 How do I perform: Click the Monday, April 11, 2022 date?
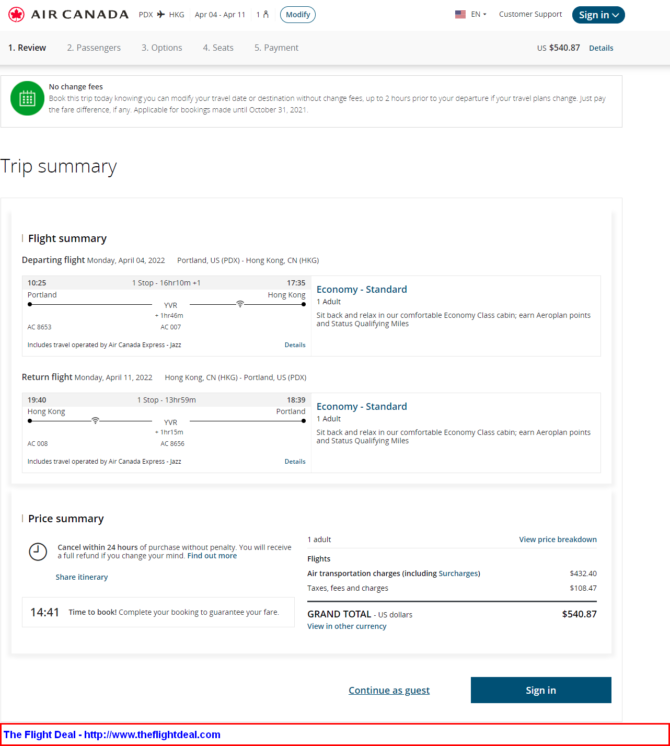114,377
